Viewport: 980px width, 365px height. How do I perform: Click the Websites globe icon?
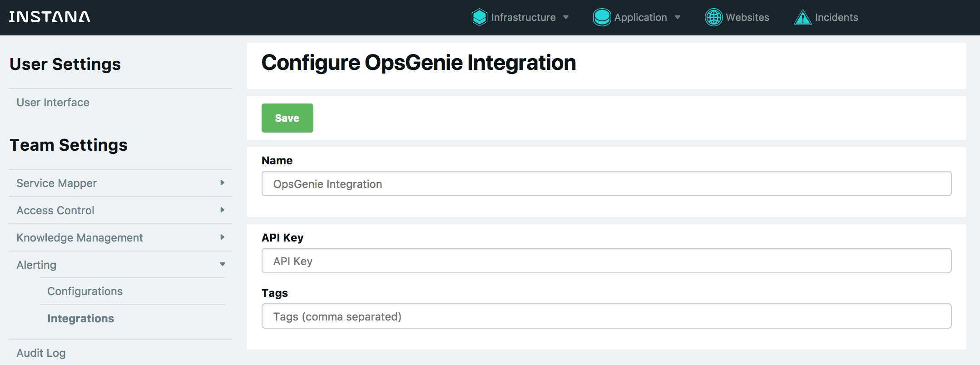(713, 17)
